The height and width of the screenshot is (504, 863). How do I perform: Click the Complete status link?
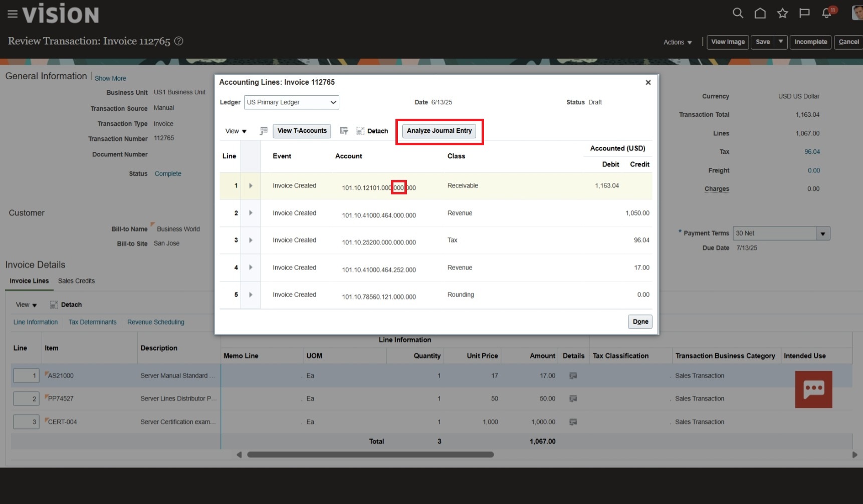pyautogui.click(x=168, y=174)
